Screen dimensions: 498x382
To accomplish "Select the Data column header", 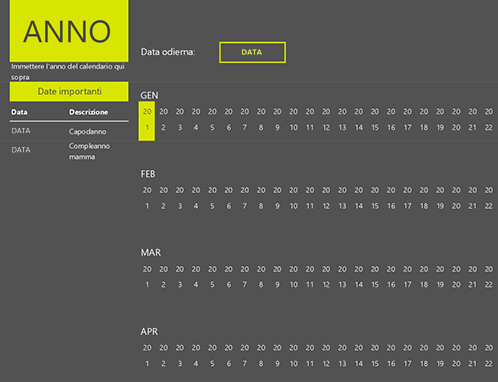I will click(19, 112).
